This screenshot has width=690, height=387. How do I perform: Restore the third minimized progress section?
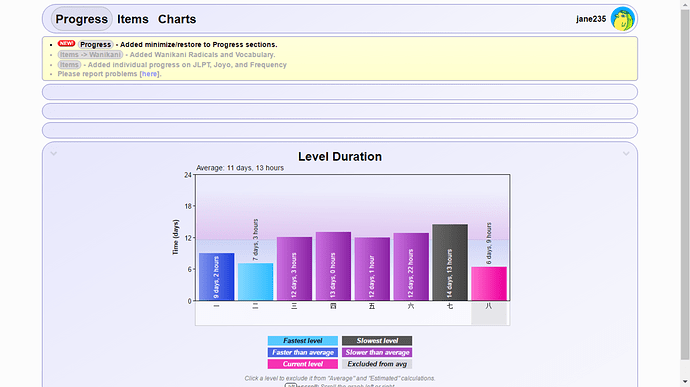340,130
